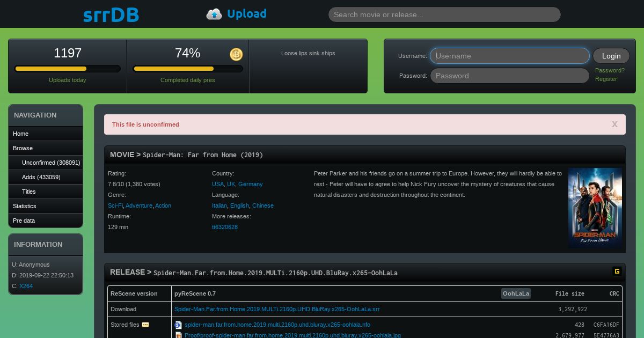This screenshot has width=644, height=338.
Task: Select UK country link
Action: click(x=231, y=184)
